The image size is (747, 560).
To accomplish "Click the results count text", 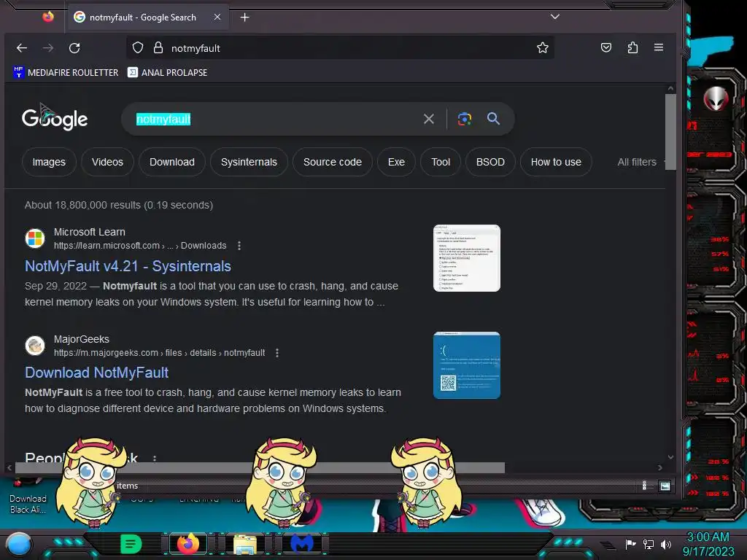I will click(x=119, y=205).
